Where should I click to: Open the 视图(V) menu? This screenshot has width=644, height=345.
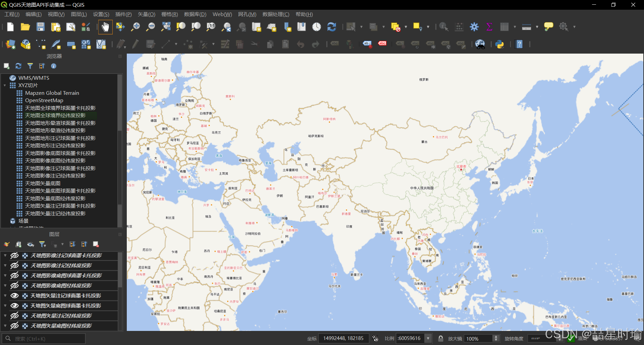pos(56,14)
